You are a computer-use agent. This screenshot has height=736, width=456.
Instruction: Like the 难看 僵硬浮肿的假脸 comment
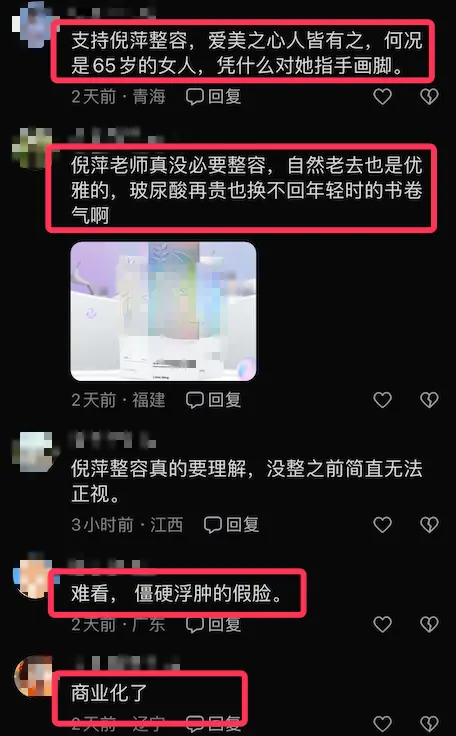point(382,624)
